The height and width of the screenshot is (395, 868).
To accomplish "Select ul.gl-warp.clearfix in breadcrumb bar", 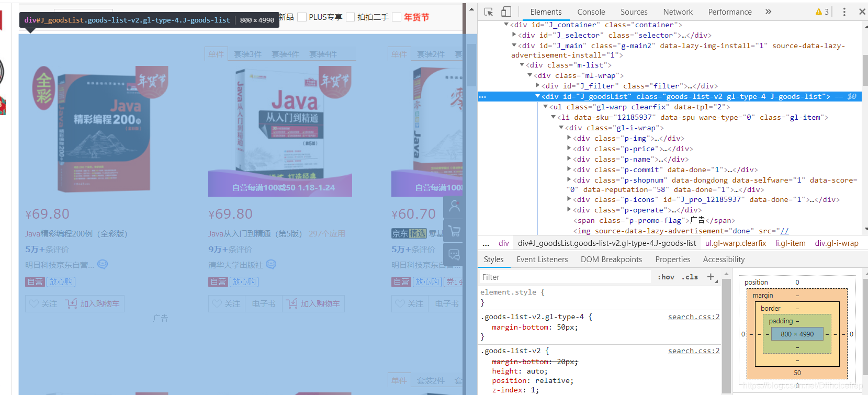I will point(735,243).
